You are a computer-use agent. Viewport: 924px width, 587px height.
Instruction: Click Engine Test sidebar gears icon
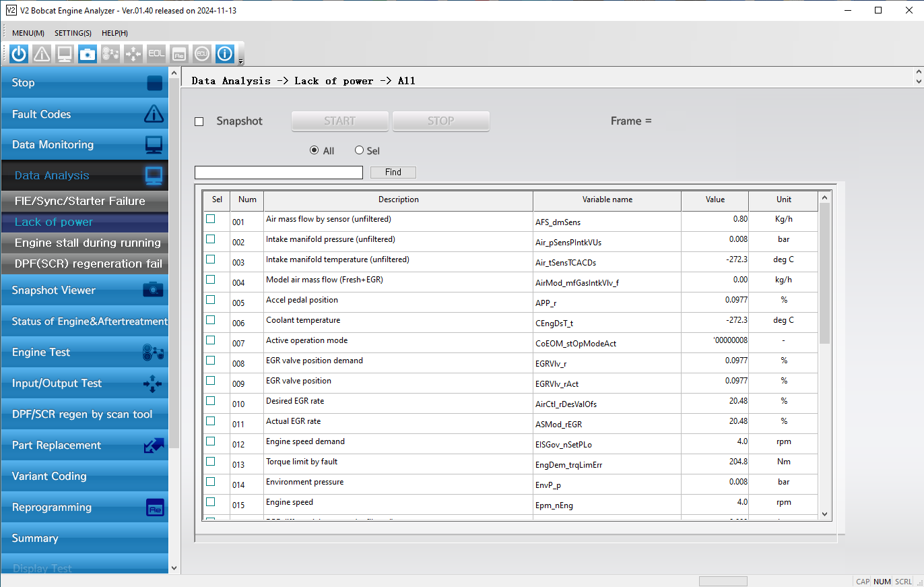(x=154, y=352)
